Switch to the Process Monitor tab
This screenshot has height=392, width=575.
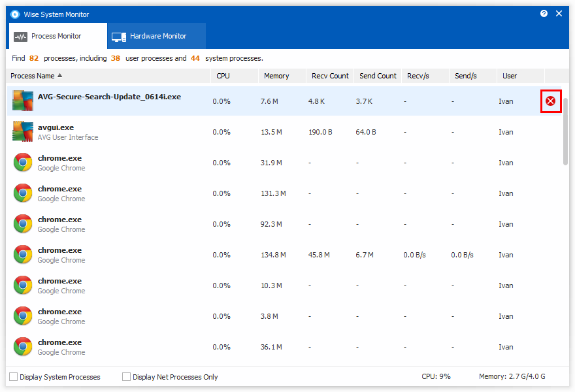[x=58, y=36]
